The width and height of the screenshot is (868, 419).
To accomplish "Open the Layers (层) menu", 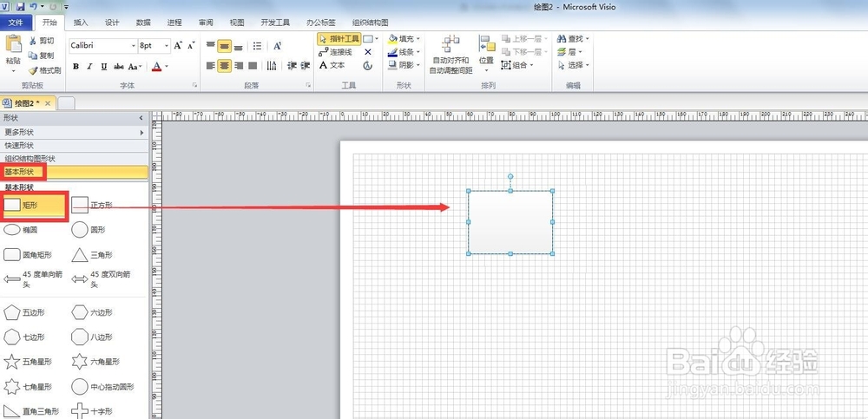I will [569, 52].
